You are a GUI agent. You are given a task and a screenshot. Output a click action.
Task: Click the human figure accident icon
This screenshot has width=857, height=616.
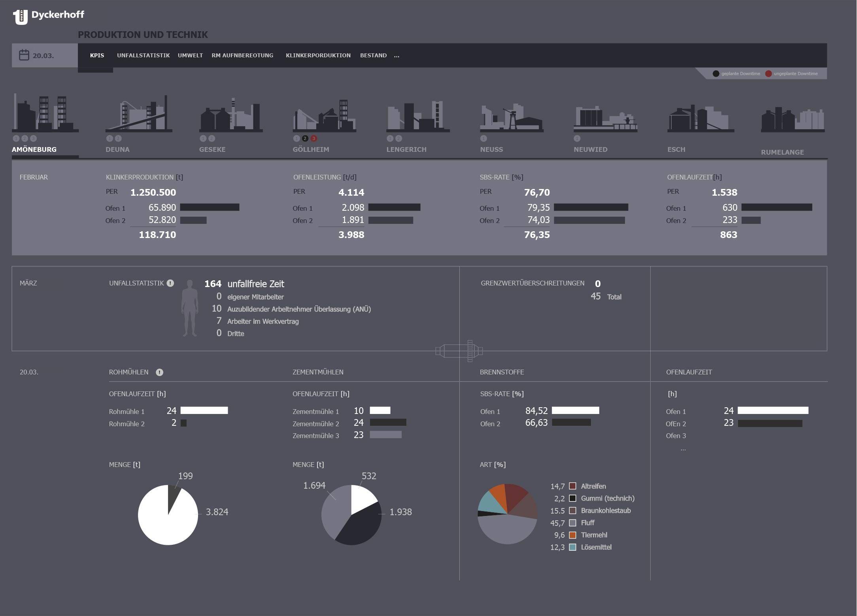click(x=190, y=308)
